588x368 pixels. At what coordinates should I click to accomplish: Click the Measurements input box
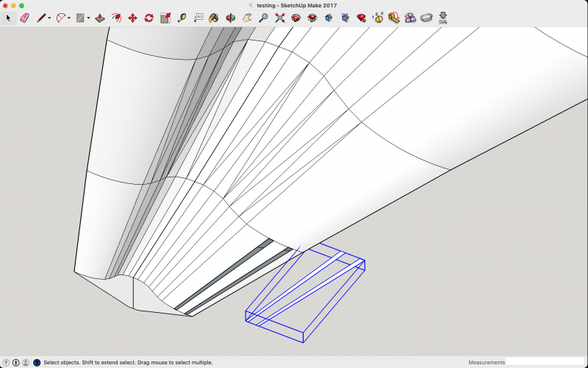pyautogui.click(x=544, y=363)
